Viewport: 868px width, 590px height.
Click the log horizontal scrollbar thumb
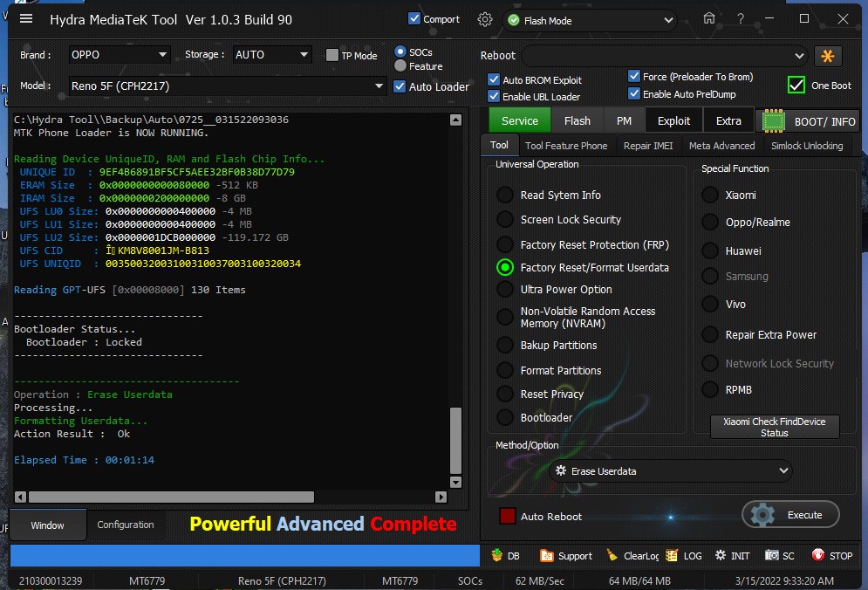[x=171, y=497]
